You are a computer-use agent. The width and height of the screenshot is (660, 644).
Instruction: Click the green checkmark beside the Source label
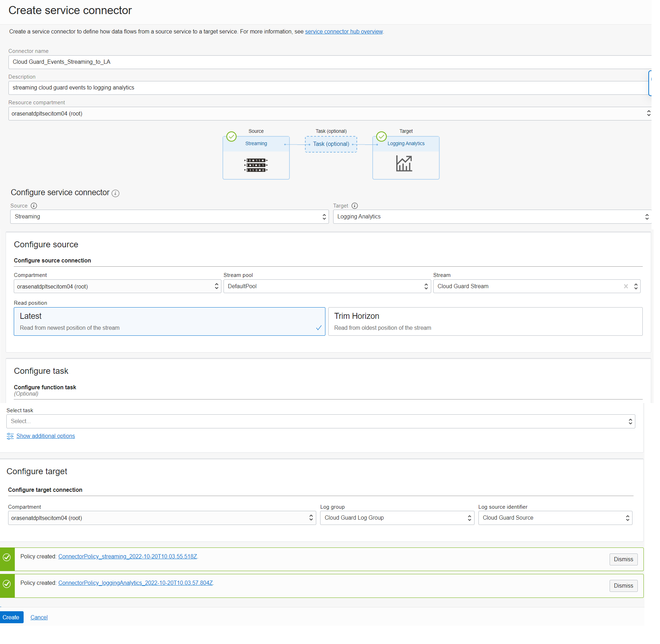231,137
